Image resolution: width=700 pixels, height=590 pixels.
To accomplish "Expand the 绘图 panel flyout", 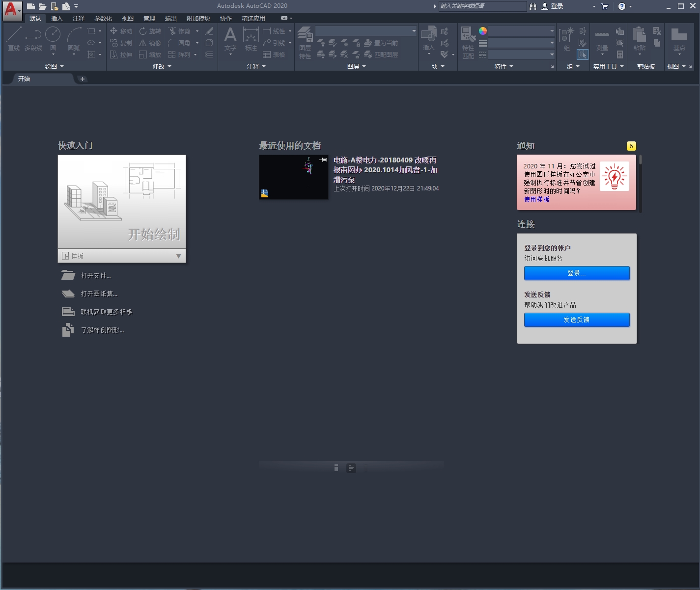I will pos(54,66).
